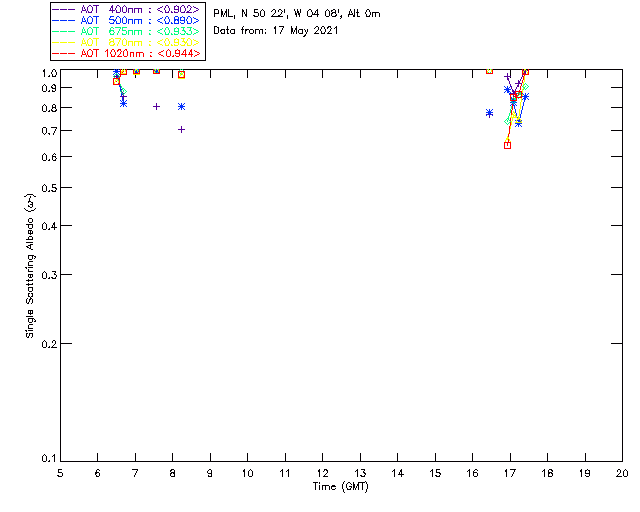Image resolution: width=640 pixels, height=512 pixels.
Task: Click the x-axis tick label '6'
Action: tap(98, 473)
